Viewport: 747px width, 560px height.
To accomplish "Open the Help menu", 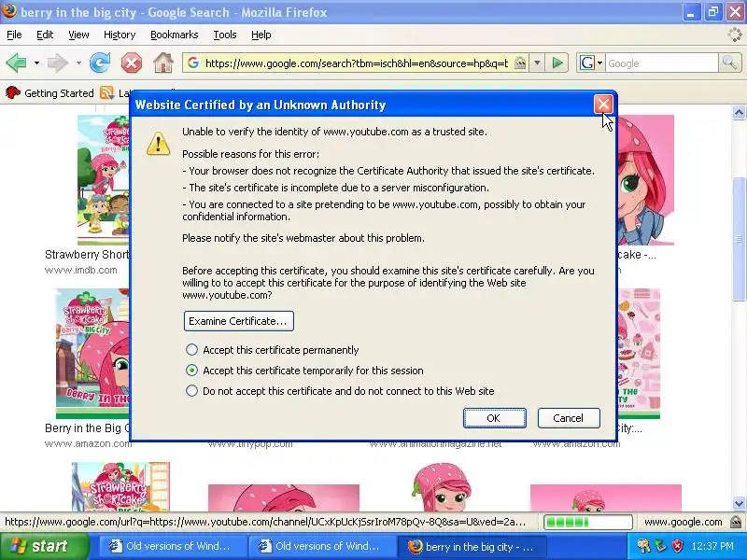I will point(261,35).
